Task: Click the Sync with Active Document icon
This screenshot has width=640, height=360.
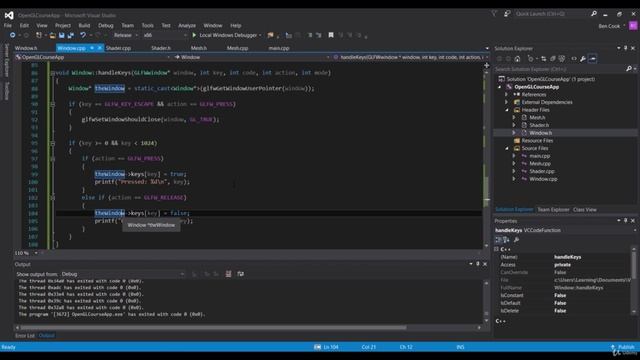Action: point(544,59)
